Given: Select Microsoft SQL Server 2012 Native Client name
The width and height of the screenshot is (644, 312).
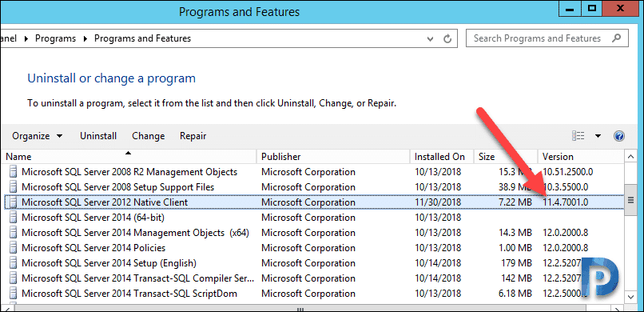Looking at the screenshot, I should [x=105, y=202].
